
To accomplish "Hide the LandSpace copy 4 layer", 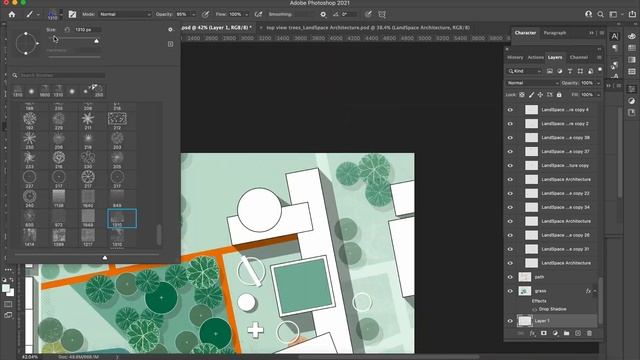I will [x=510, y=110].
